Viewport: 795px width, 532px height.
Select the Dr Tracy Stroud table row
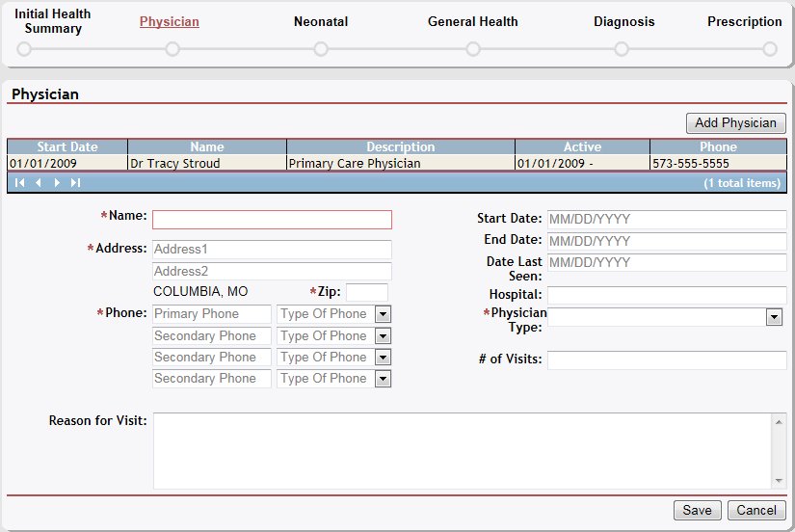tap(207, 163)
